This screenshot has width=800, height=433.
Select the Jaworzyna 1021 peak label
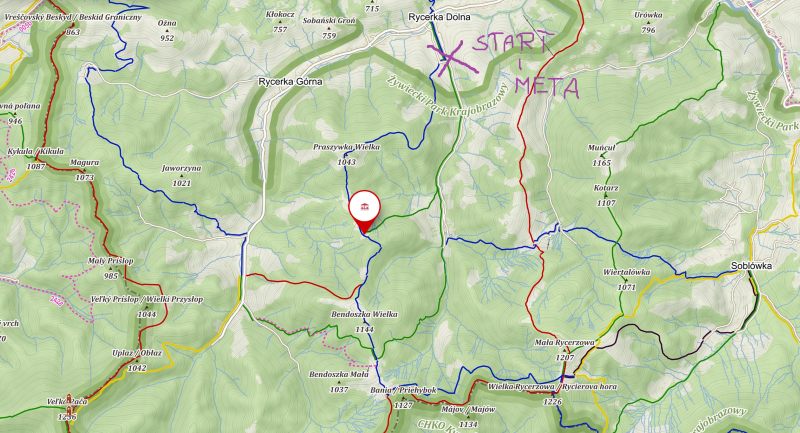182,175
